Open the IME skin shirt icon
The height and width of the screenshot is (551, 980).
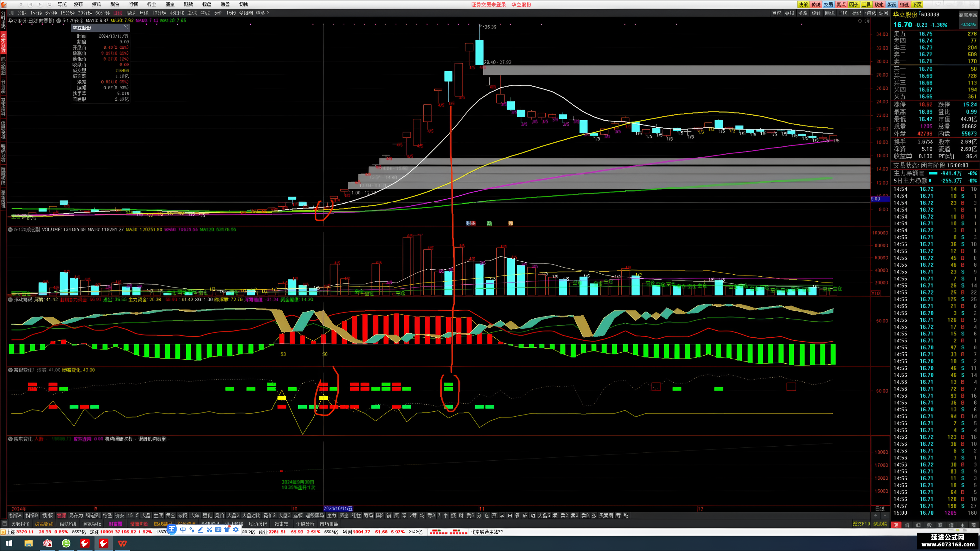227,530
